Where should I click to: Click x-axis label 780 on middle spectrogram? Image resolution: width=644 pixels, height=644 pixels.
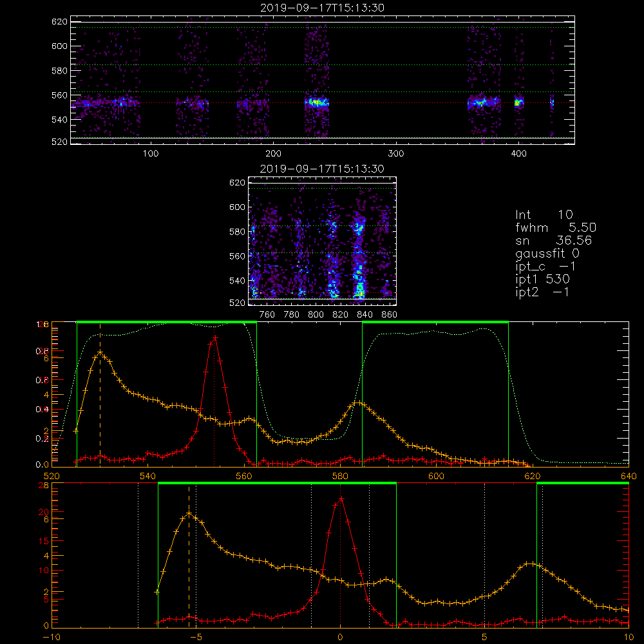pos(292,315)
